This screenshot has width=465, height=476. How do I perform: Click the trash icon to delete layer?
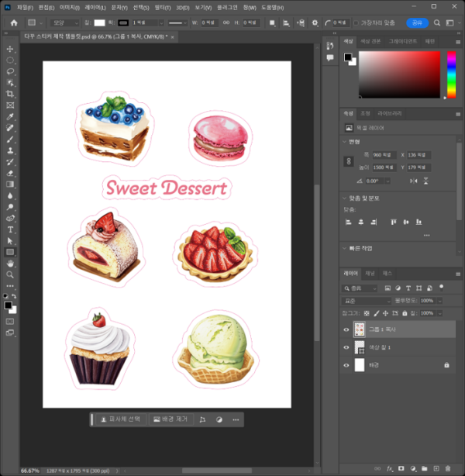[448, 468]
